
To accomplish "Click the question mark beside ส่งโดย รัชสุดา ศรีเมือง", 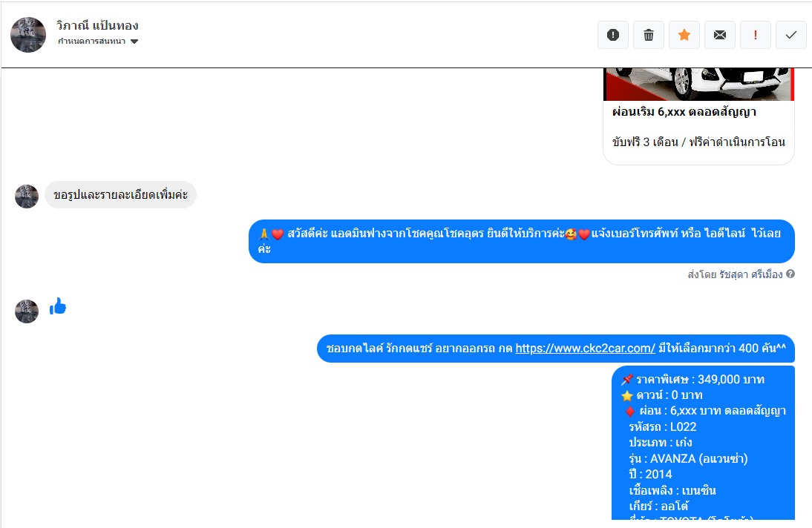I will tap(790, 274).
